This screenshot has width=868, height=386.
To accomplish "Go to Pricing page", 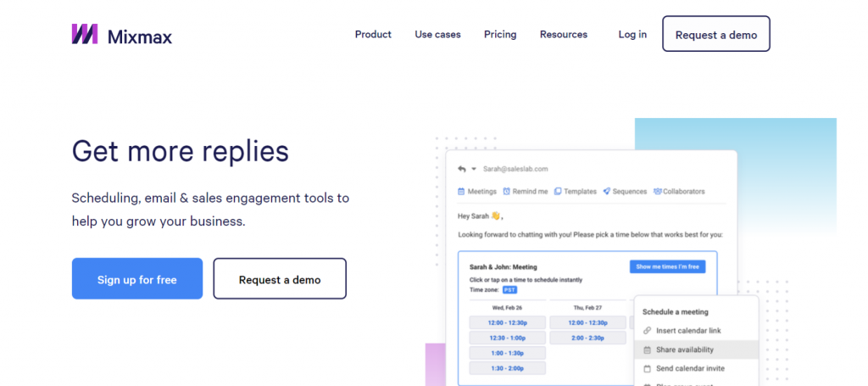I will tap(500, 34).
